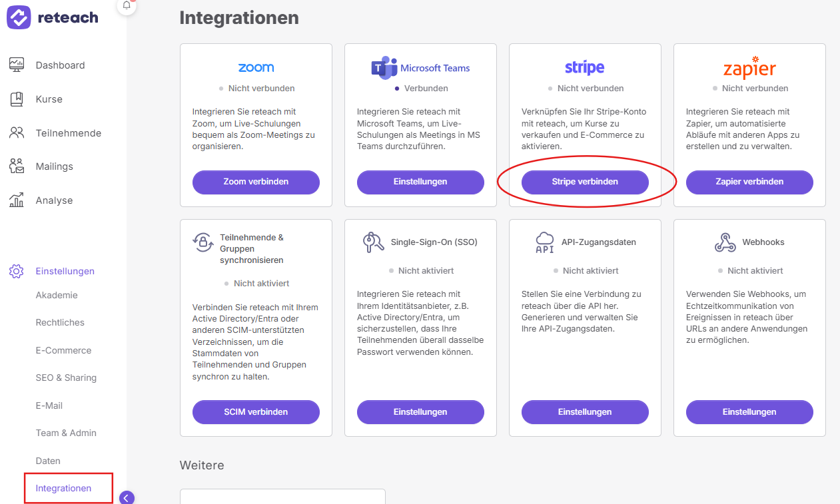The height and width of the screenshot is (504, 840).
Task: Click the notification bell icon
Action: 127,5
